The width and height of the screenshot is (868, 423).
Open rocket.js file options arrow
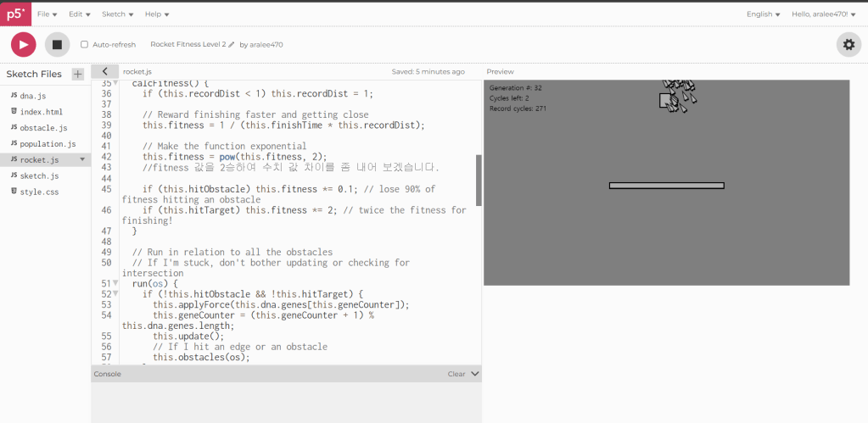[x=82, y=159]
